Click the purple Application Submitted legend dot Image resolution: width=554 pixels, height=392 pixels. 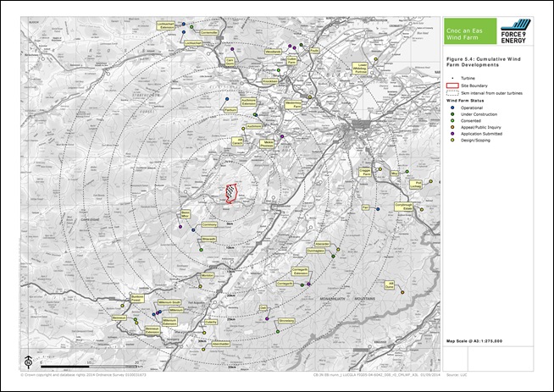[452, 134]
